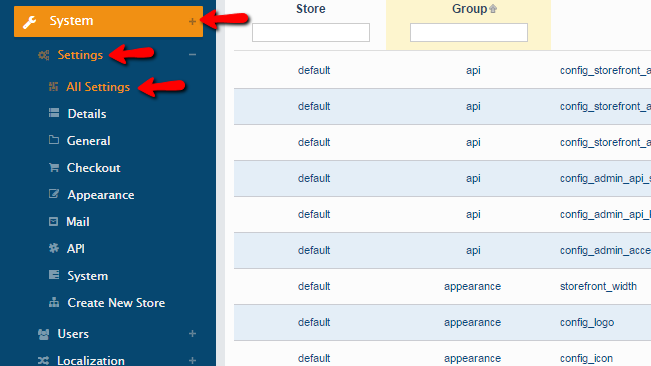Click the System wrench icon
Viewport: 651px width, 366px height.
click(x=29, y=22)
